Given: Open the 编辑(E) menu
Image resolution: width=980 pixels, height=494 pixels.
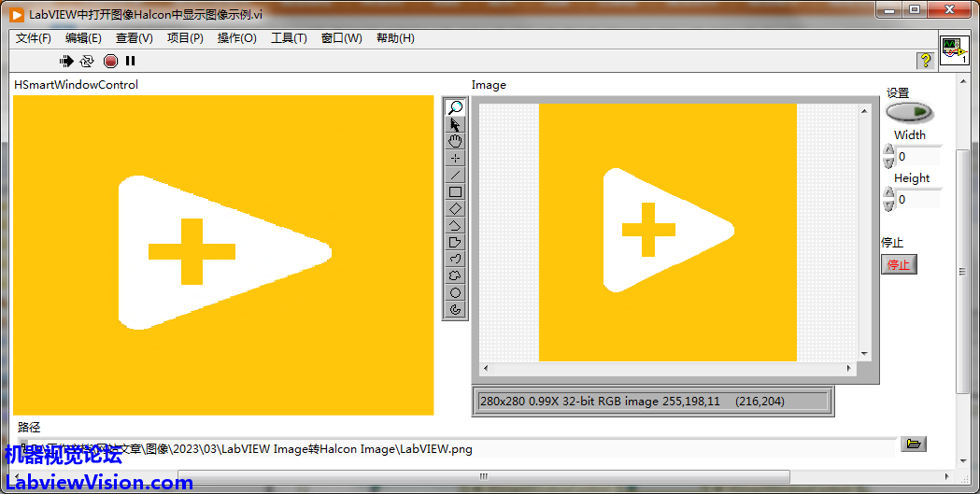Looking at the screenshot, I should coord(83,38).
